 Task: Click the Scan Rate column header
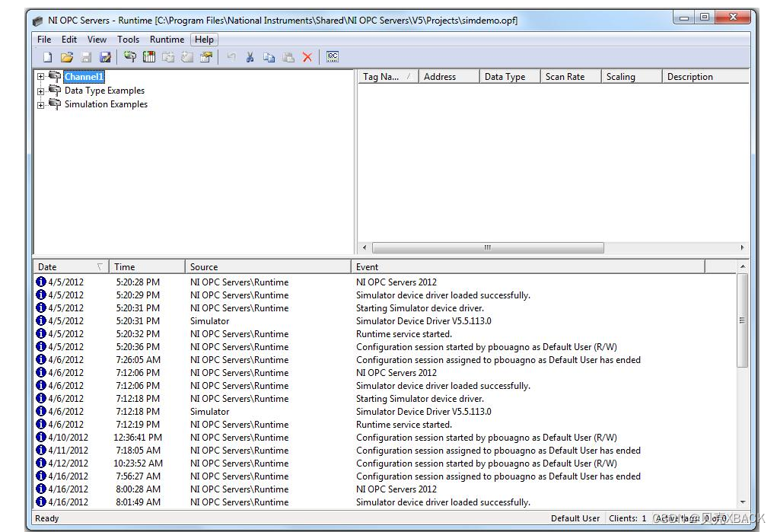pyautogui.click(x=570, y=76)
